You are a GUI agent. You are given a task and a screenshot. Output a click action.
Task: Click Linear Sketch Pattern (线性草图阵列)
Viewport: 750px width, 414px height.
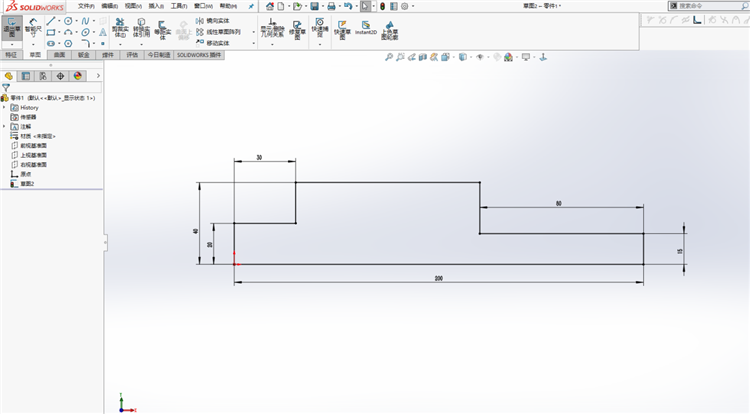pyautogui.click(x=218, y=32)
